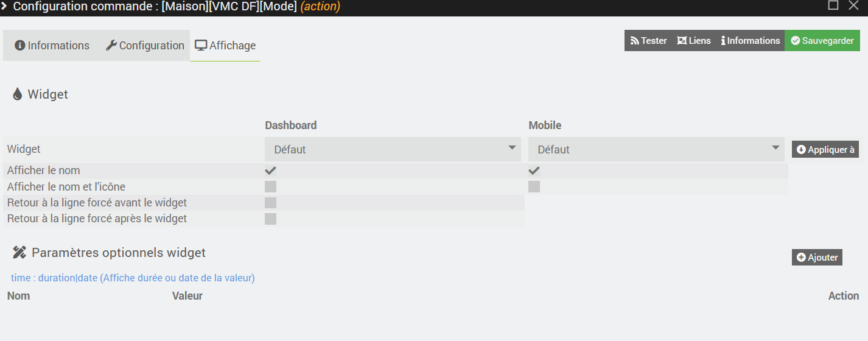Select the Affichage tab

(225, 46)
